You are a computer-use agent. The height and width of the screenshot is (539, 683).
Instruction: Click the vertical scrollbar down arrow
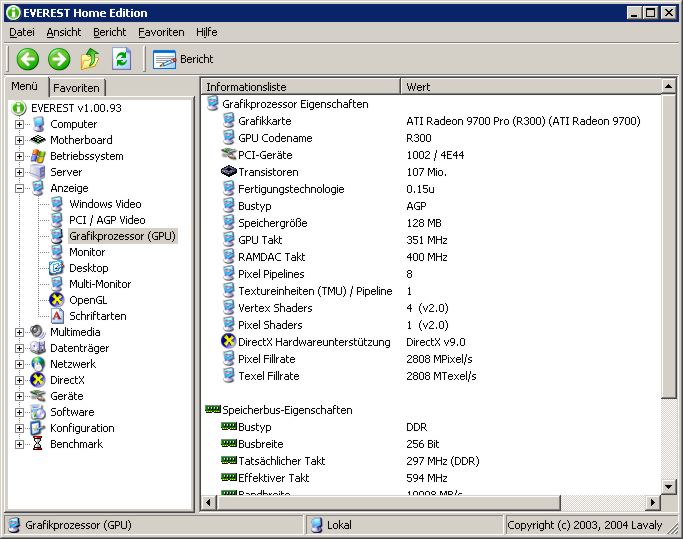tap(668, 486)
